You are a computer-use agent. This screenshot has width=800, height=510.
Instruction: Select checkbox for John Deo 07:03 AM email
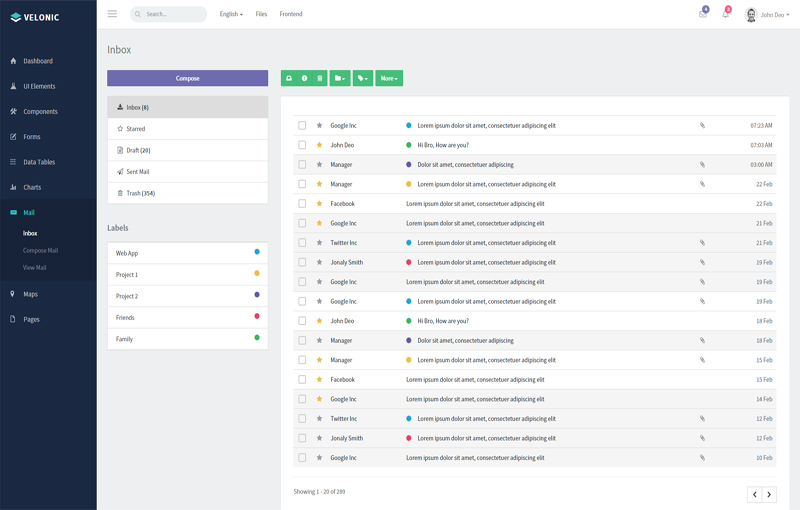(302, 145)
